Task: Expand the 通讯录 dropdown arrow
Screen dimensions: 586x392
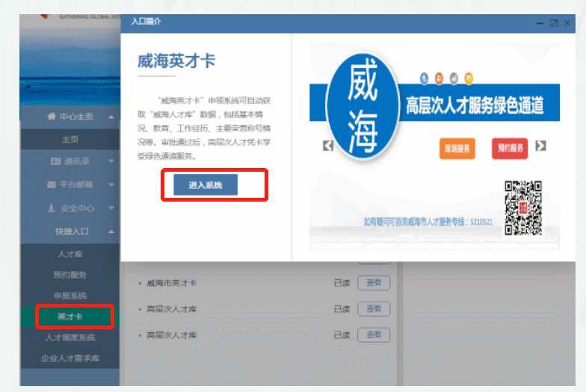Action: coord(111,161)
